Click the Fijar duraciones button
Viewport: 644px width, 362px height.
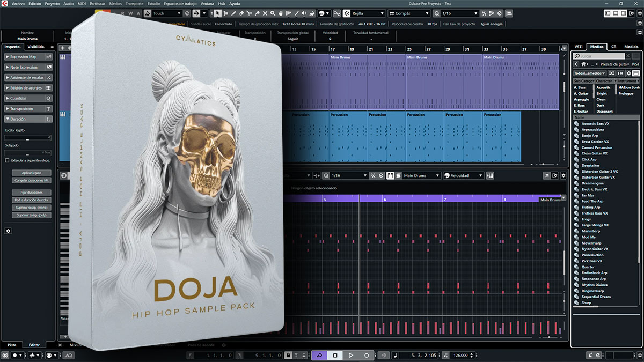[32, 193]
